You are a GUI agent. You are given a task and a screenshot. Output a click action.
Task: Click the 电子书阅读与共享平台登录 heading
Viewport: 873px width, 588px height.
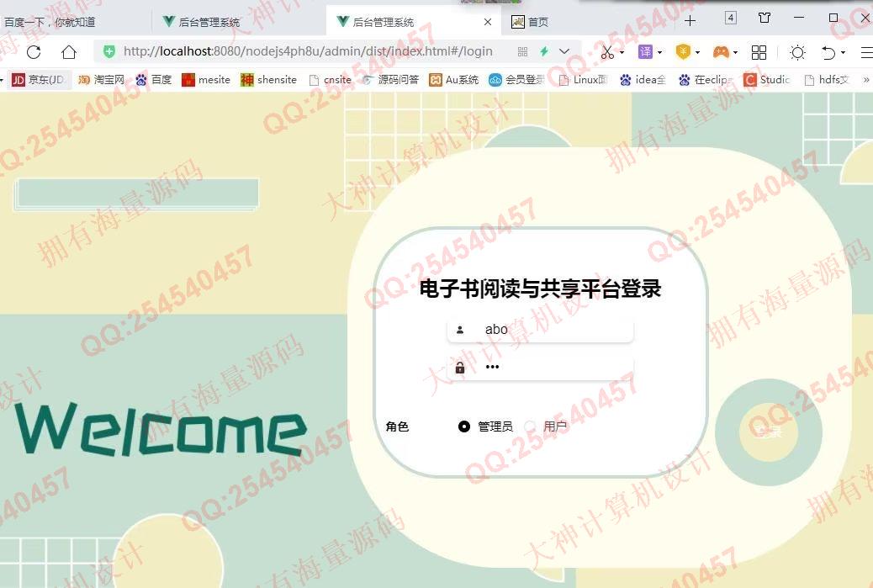(x=540, y=289)
